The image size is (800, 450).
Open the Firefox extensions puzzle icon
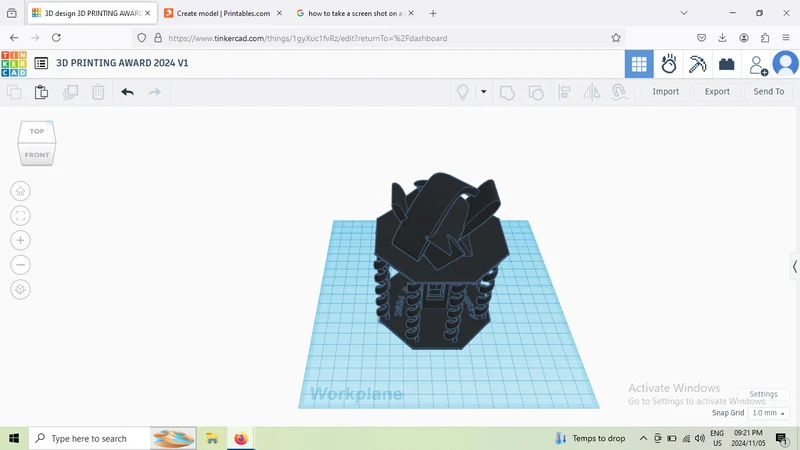(x=764, y=38)
